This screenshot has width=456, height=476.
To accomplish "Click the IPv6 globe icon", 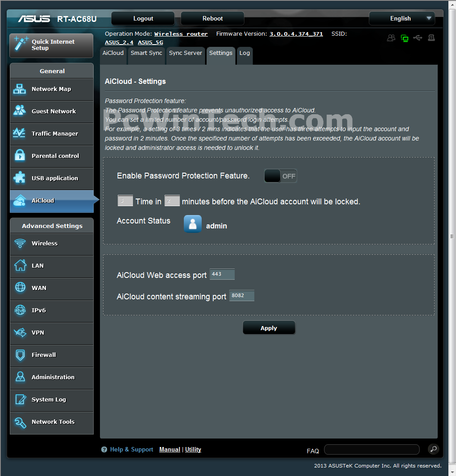I will pos(21,310).
